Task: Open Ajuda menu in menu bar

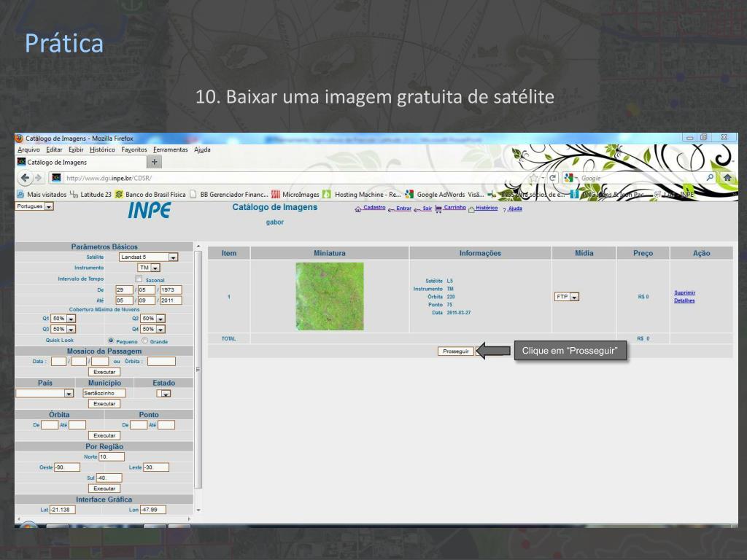Action: click(202, 149)
